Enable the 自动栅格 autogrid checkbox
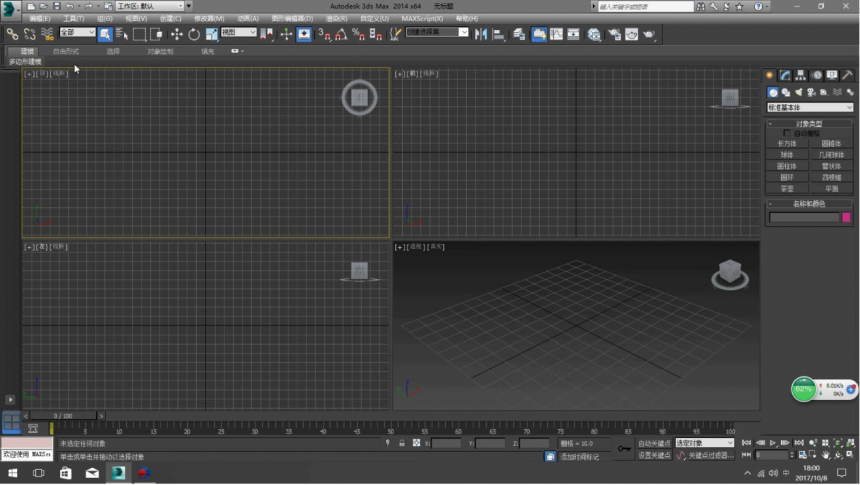Image resolution: width=860 pixels, height=485 pixels. [787, 133]
